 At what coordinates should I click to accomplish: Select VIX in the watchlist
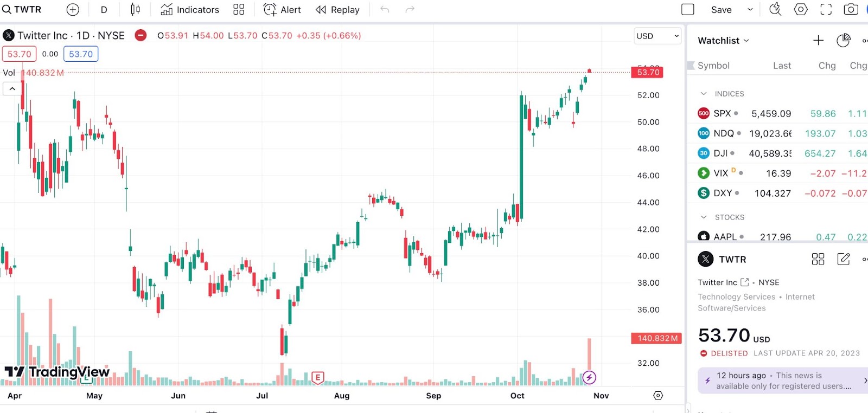point(777,173)
